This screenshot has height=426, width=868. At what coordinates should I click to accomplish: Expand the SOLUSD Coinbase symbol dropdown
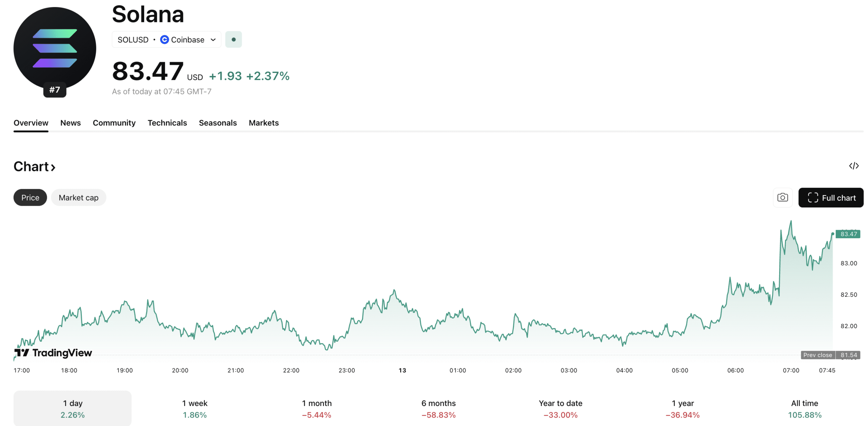[x=213, y=39]
